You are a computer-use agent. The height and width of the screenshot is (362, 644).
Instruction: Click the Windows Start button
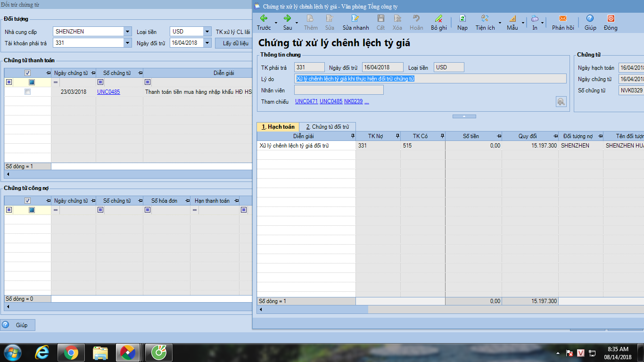coord(12,353)
